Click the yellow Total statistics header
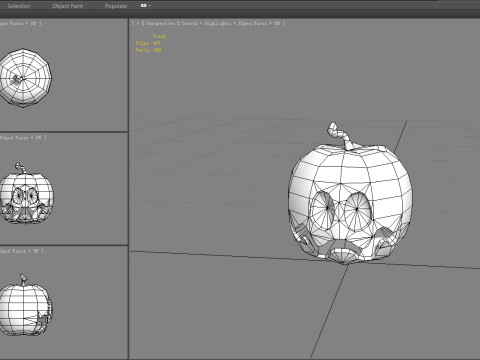Viewport: 480px width, 360px height. click(x=159, y=36)
